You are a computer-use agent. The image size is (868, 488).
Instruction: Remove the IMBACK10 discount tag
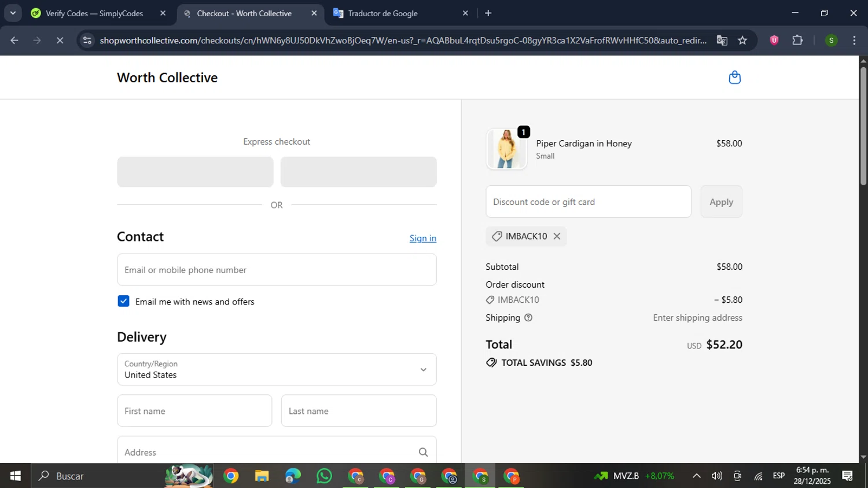557,236
